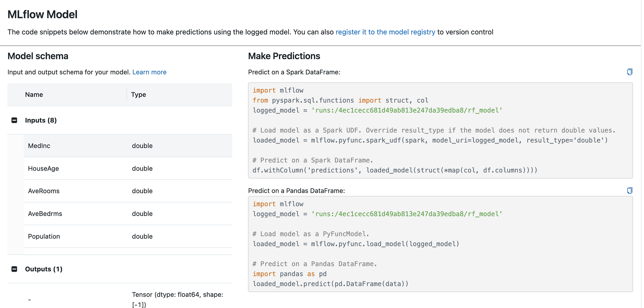Click the Outputs (1) label
The width and height of the screenshot is (644, 308).
coord(44,269)
